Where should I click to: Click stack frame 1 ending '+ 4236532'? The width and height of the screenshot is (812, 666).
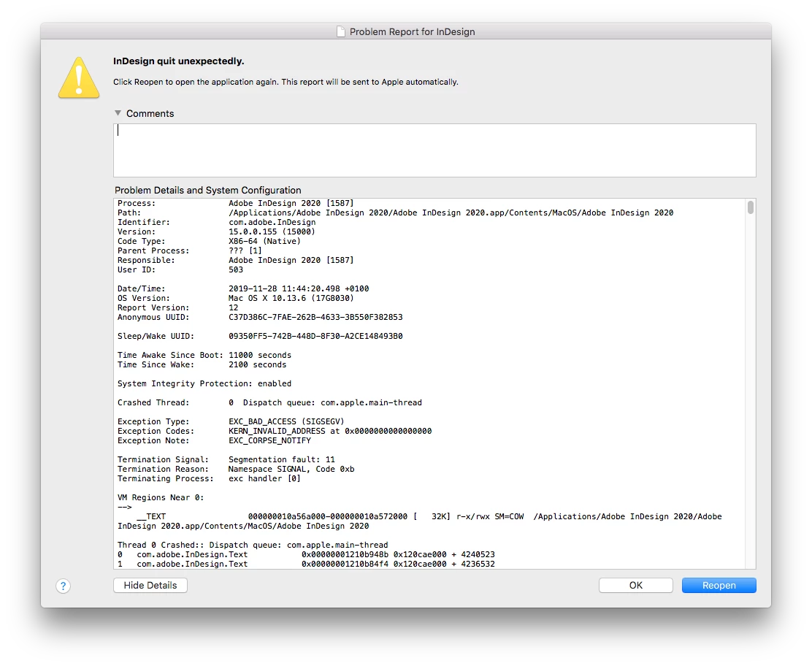(x=306, y=564)
